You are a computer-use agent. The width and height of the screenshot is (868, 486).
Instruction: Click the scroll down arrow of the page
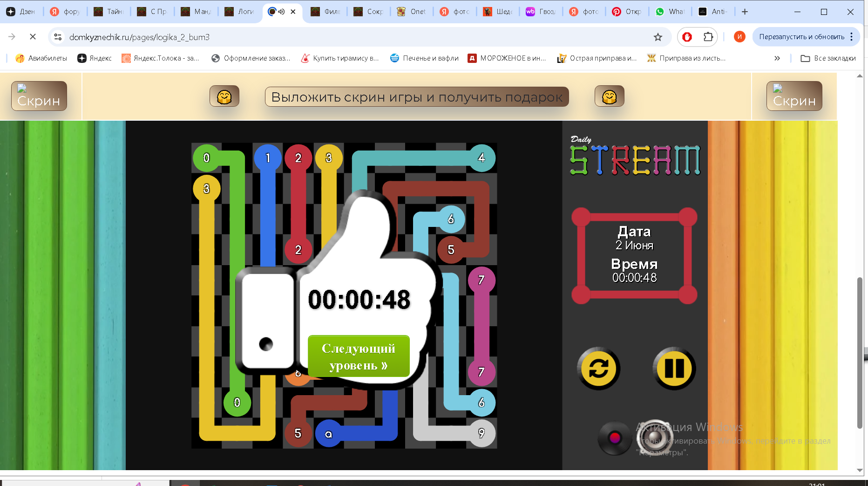860,470
